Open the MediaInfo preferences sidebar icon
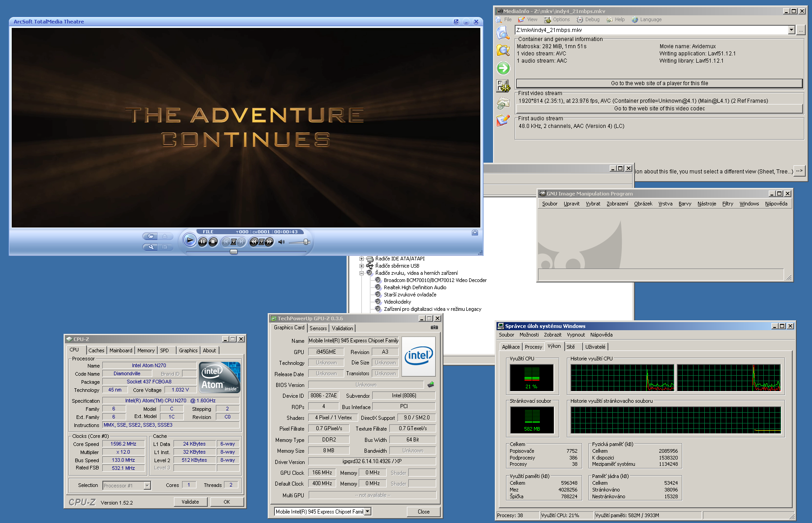 503,86
